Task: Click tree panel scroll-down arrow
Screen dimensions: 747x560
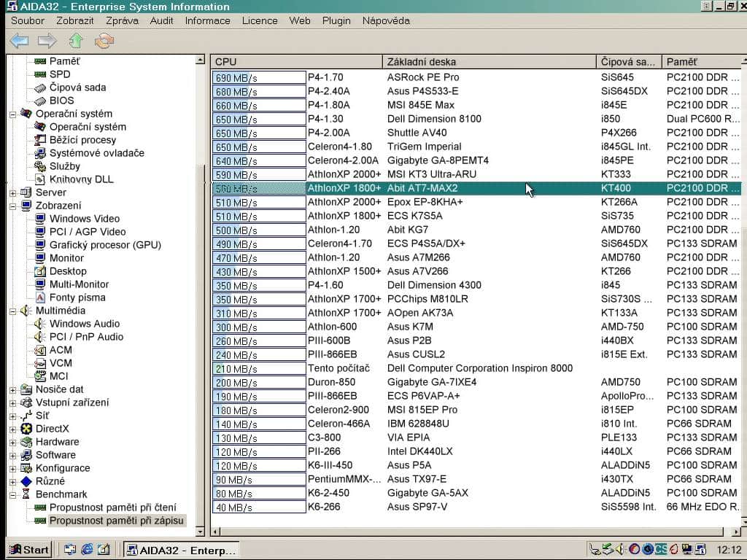Action: click(x=200, y=531)
